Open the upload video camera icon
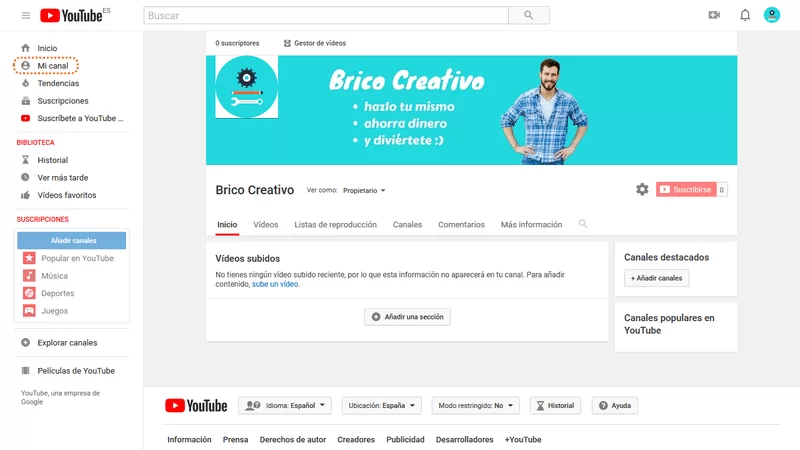The image size is (800, 450). click(714, 15)
